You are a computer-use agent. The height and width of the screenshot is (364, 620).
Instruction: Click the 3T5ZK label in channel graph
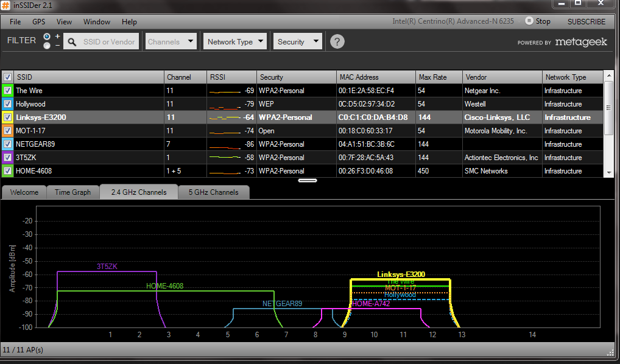coord(107,267)
